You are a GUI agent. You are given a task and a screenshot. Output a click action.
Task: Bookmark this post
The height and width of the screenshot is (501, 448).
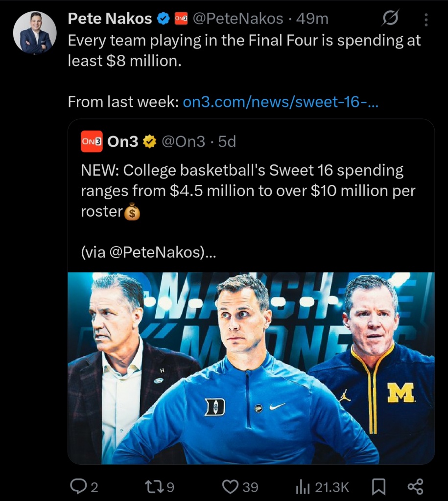tap(379, 486)
